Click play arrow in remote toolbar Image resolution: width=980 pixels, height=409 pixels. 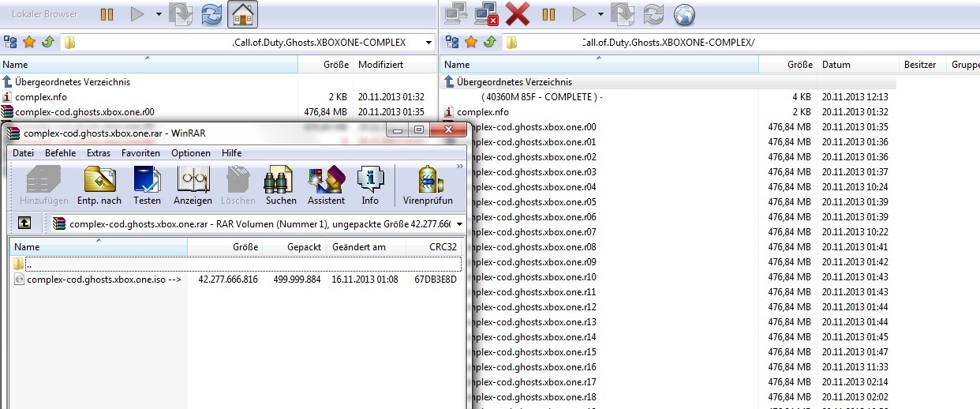coord(579,14)
